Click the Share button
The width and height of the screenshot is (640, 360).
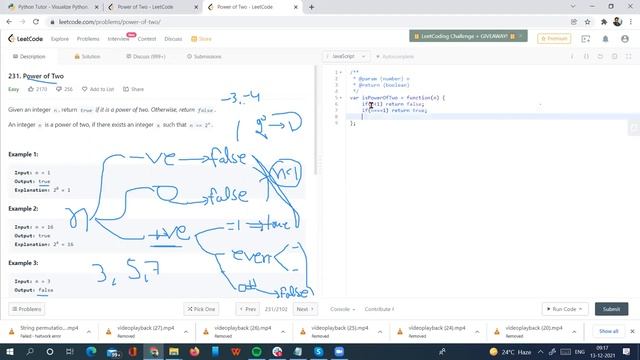(x=133, y=89)
